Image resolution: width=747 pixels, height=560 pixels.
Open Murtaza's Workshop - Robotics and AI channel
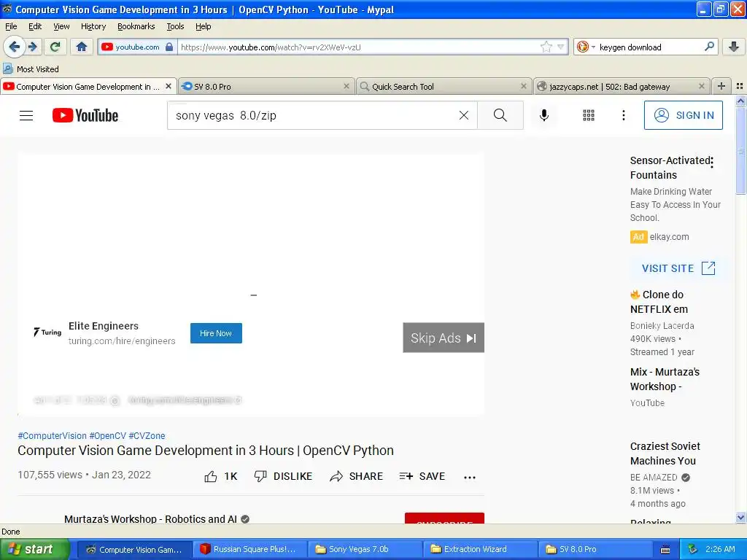tap(150, 518)
